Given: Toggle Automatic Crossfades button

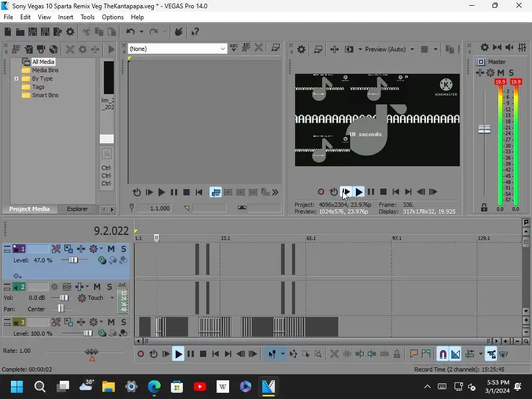Looking at the screenshot, I should pyautogui.click(x=455, y=354).
